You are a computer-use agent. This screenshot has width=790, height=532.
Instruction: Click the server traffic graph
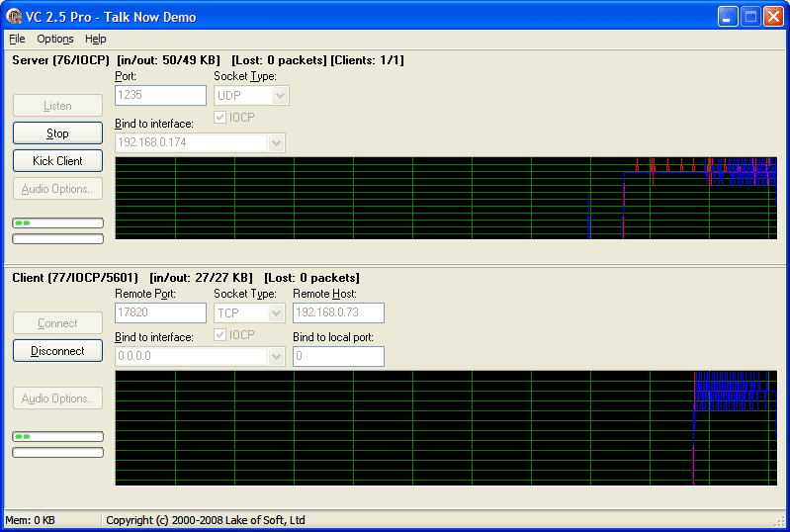(446, 199)
